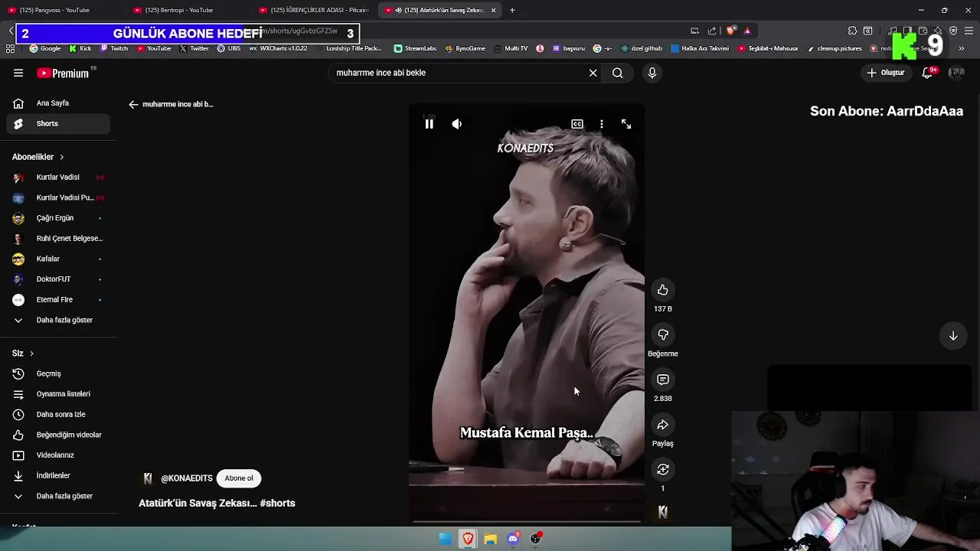Image resolution: width=980 pixels, height=551 pixels.
Task: Dislike the Short (Beğenme)
Action: tap(663, 334)
